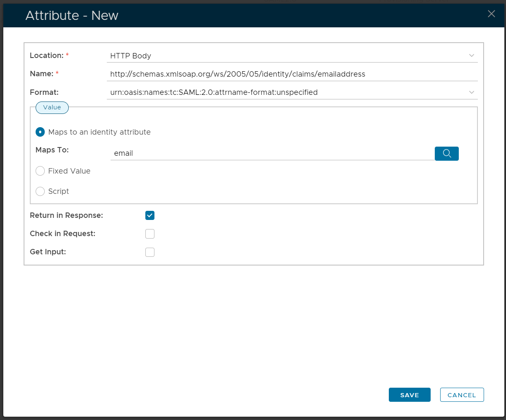Select the Value section tab label

(x=52, y=108)
